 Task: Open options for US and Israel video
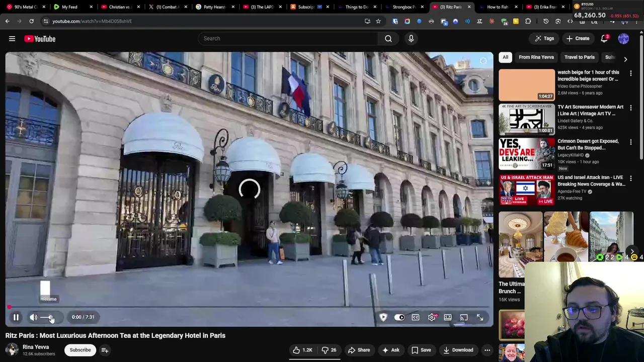tap(631, 178)
